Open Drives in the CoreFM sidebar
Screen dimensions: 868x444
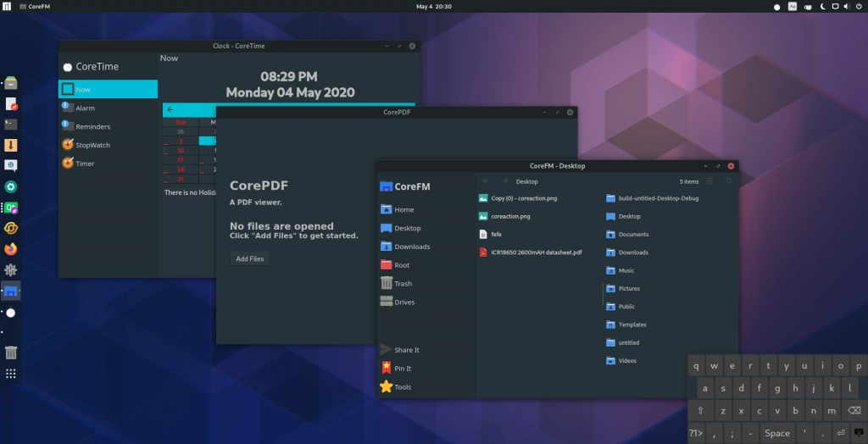point(404,302)
